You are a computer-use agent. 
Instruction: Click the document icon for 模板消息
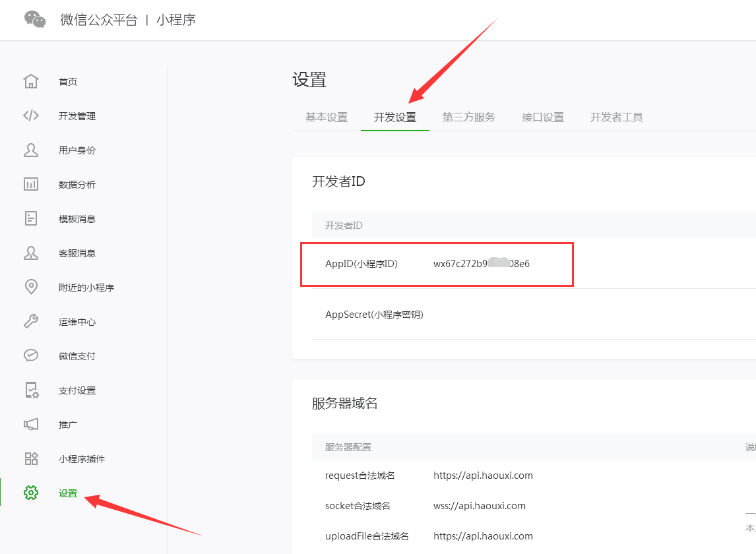(31, 218)
